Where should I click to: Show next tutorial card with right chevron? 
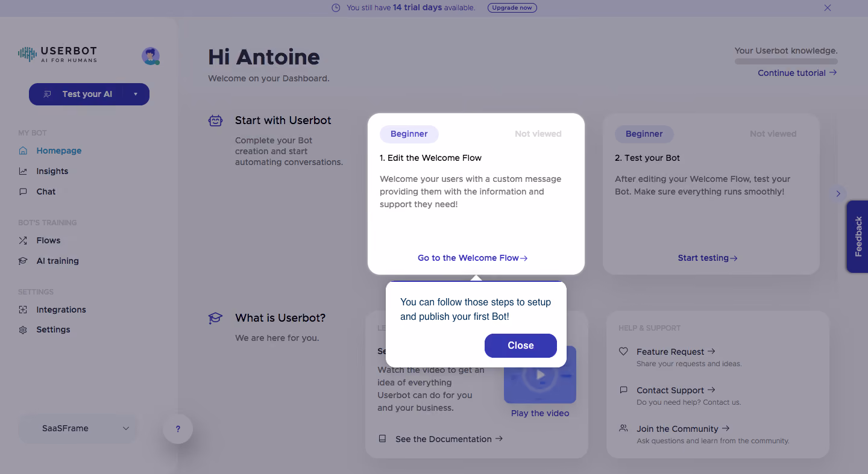click(838, 194)
